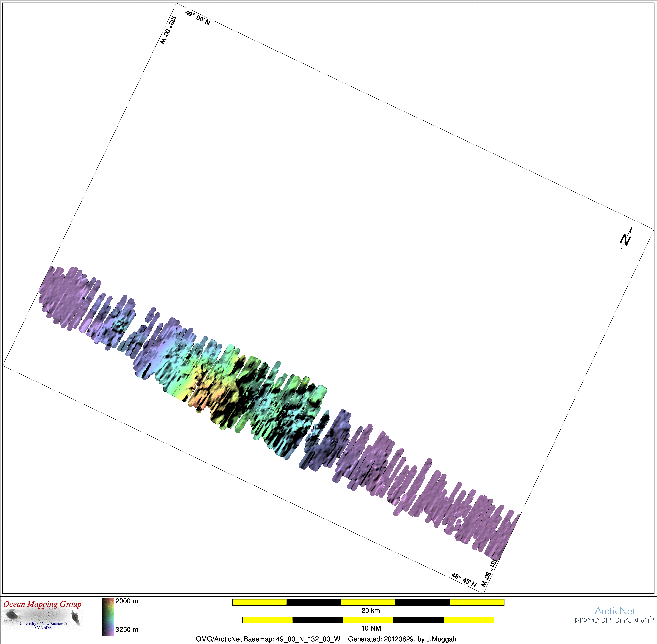The image size is (657, 644).
Task: Click the 20 km scale label
Action: pos(370,611)
